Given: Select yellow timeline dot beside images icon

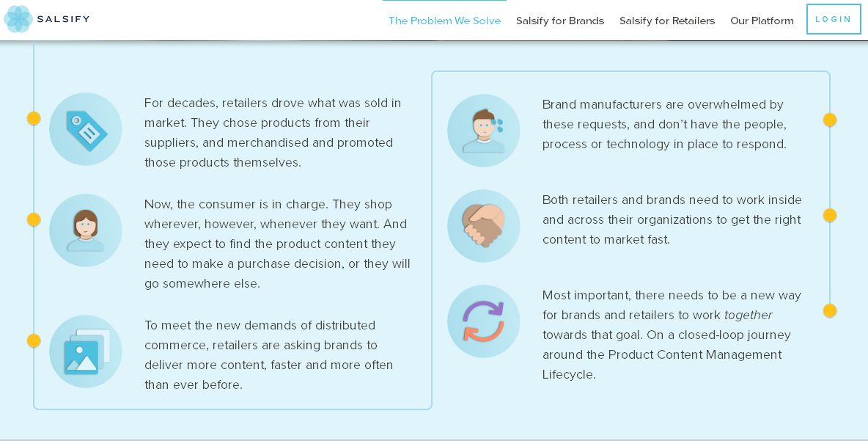Looking at the screenshot, I should pos(34,340).
